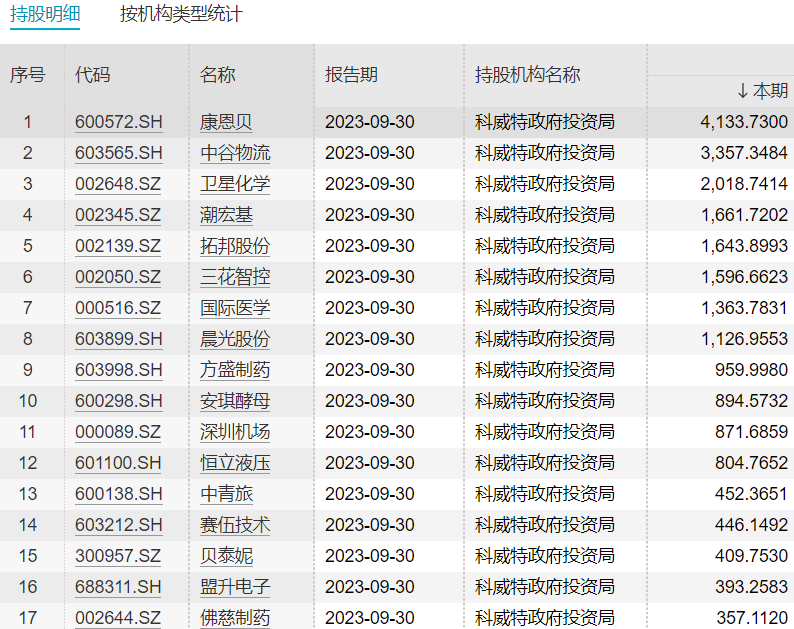The image size is (794, 629).
Task: Open stock code link 300957.SZ
Action: click(117, 556)
